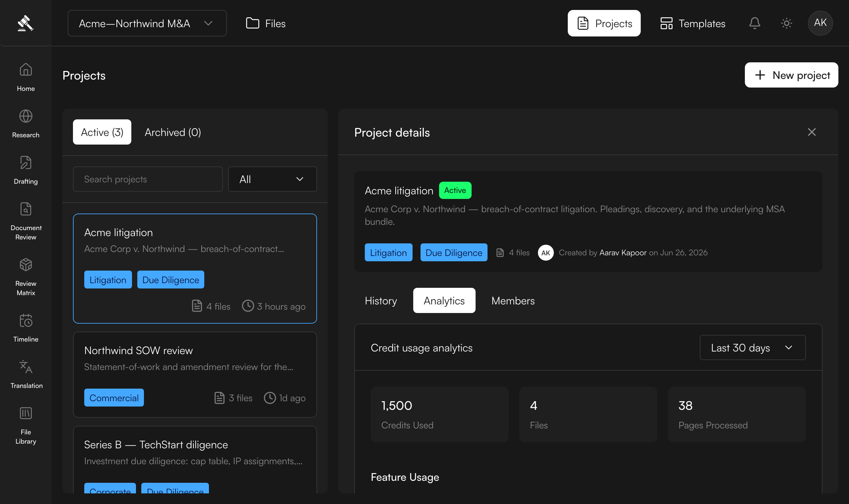Image resolution: width=849 pixels, height=504 pixels.
Task: Click the file icon beside 4 files in details
Action: (x=500, y=253)
